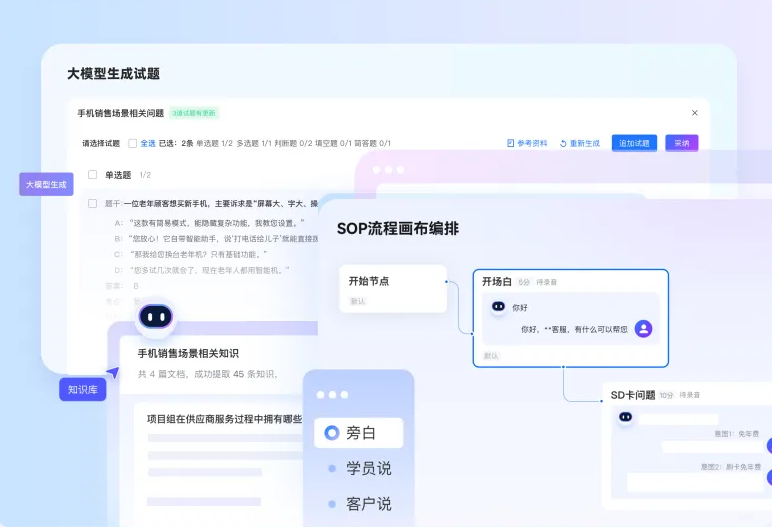The width and height of the screenshot is (772, 527).
Task: Click the robot avatar above 知识库 card
Action: pos(154,318)
